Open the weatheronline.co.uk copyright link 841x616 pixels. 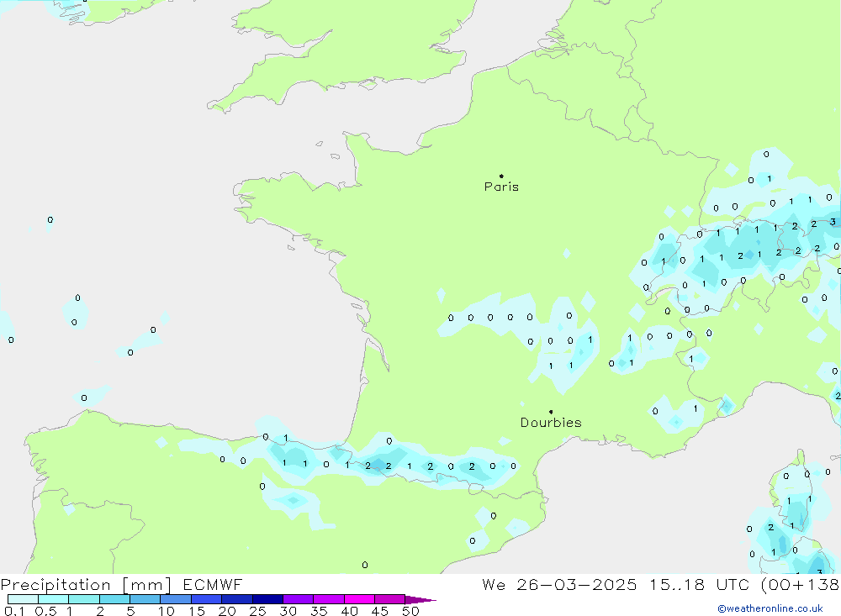click(770, 608)
